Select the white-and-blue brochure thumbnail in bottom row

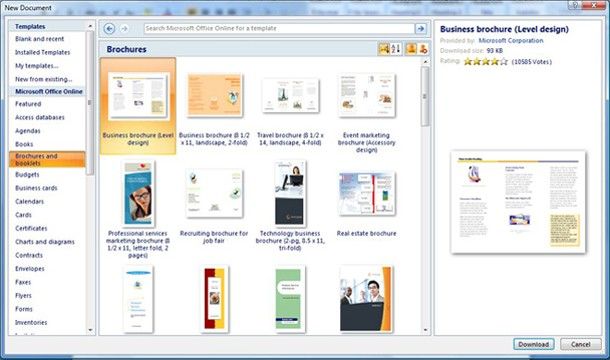click(x=138, y=299)
